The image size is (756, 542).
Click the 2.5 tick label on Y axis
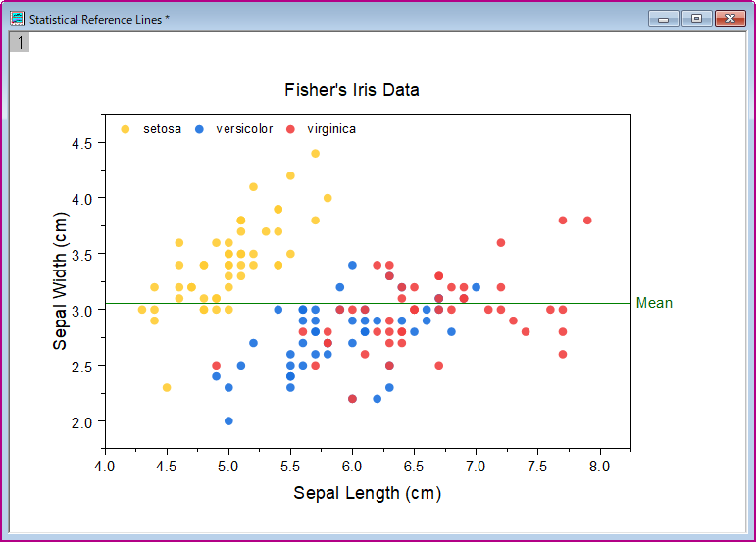81,368
